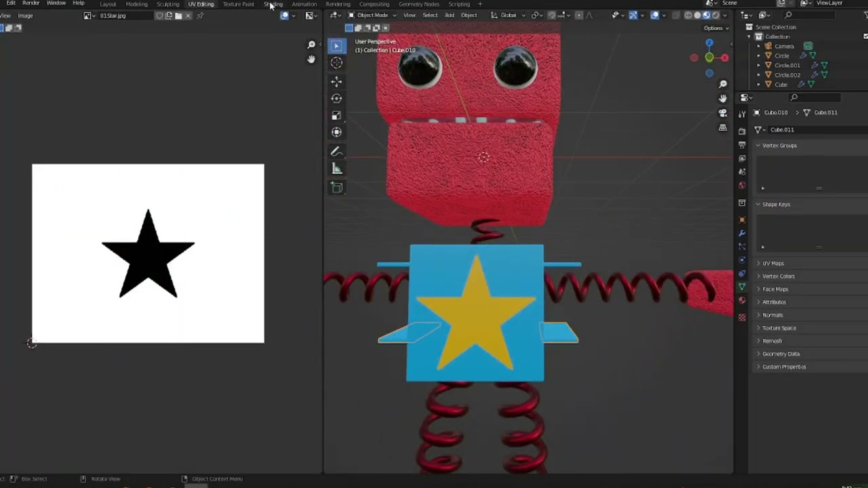Click the red X axis on navigation gizmo
This screenshot has width=868, height=488.
[724, 58]
